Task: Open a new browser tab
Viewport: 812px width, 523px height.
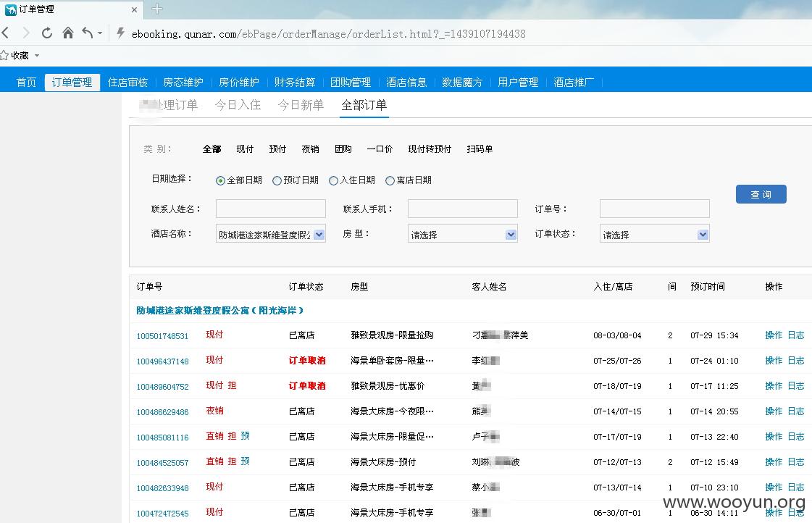Action: pyautogui.click(x=157, y=9)
